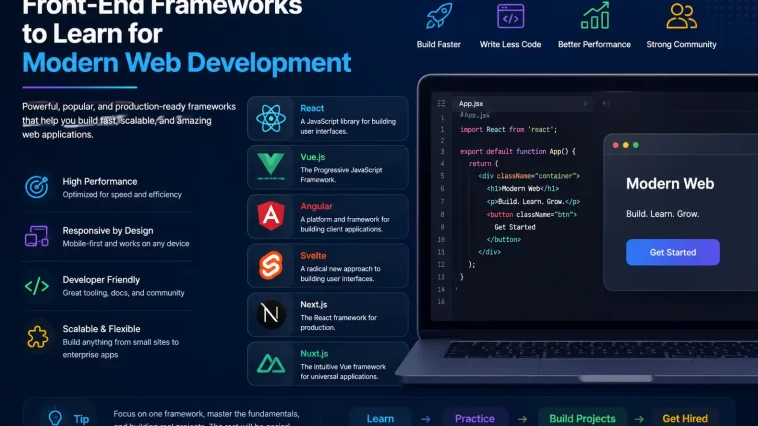Click the chevron beside App.jsx tab
This screenshot has width=758, height=426.
coord(585,103)
